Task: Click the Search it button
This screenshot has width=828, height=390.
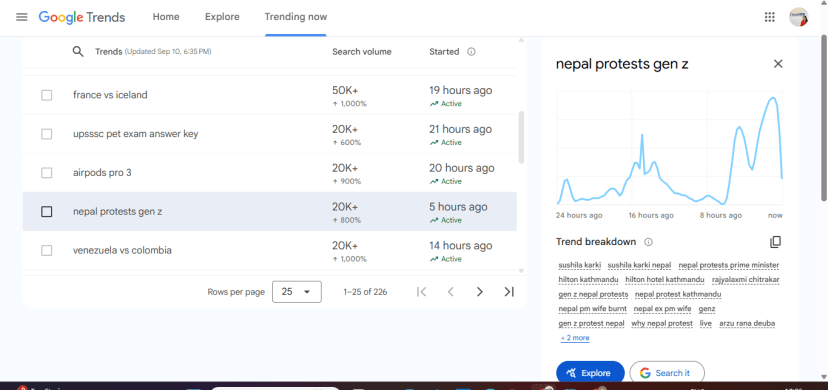Action: 667,373
